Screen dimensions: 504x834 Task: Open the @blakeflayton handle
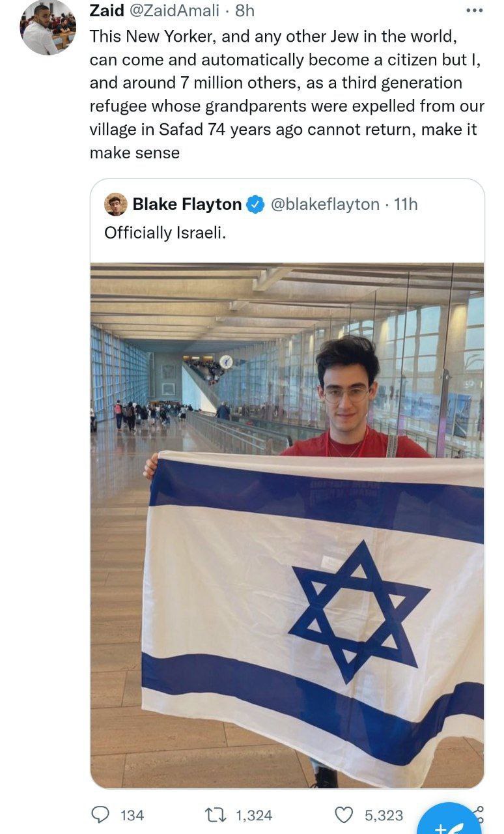click(324, 204)
